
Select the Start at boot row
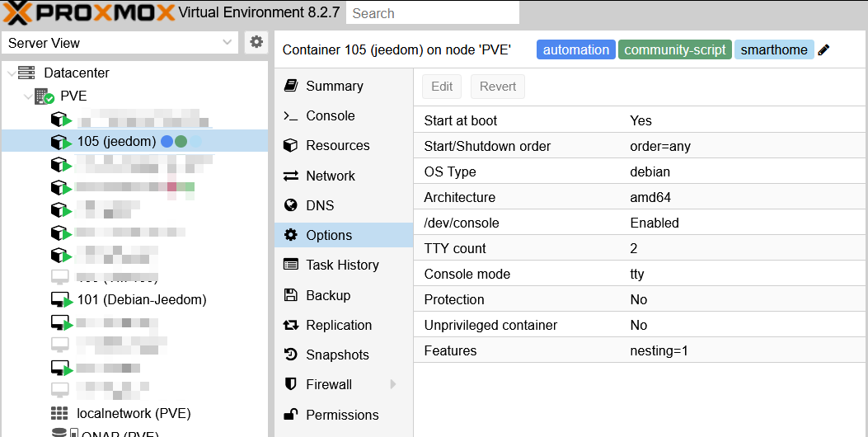(x=640, y=120)
